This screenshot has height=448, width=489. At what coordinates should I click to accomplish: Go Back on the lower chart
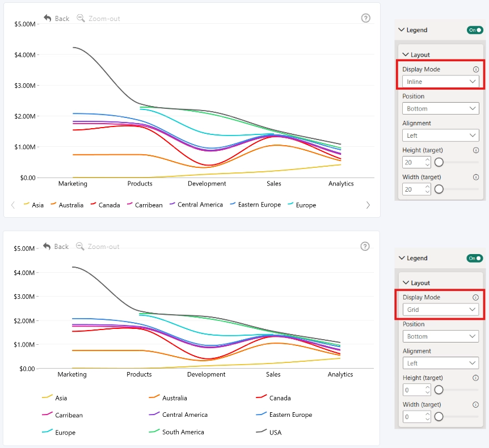point(56,247)
